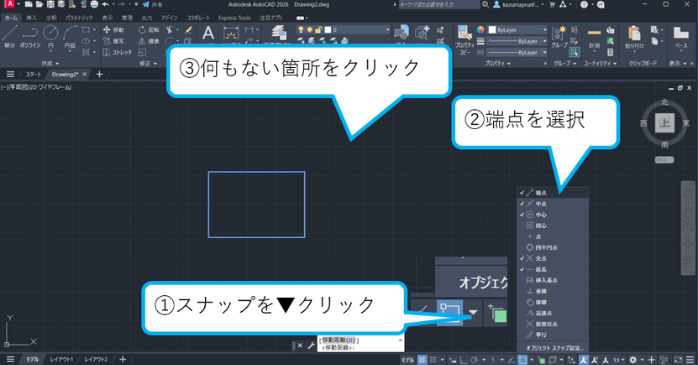Select the 垂線 perpendicular snap menu item
The image size is (698, 365).
pos(552,291)
